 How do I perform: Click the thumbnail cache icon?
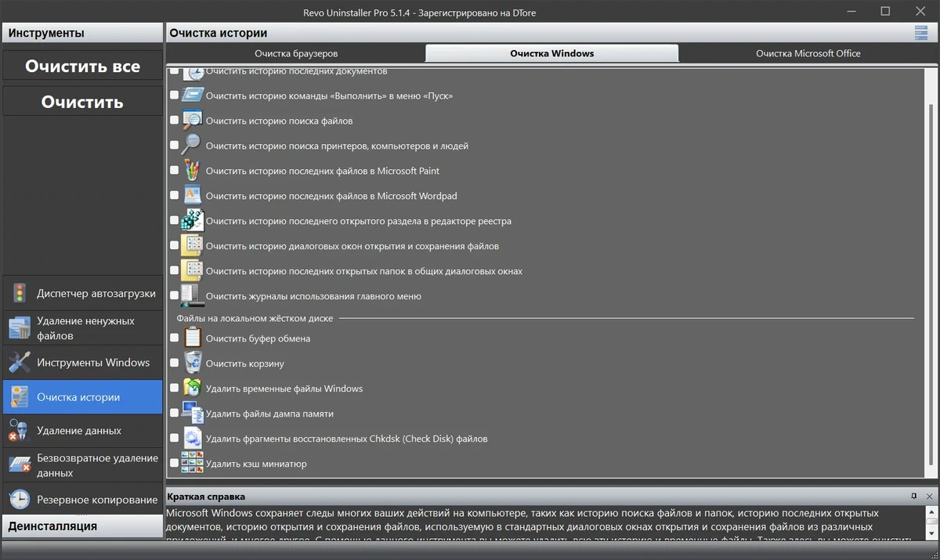[192, 464]
